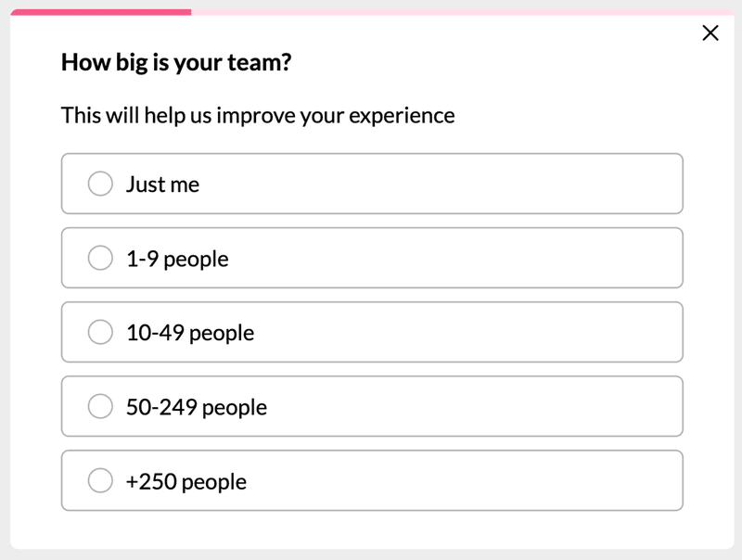
Task: Click the '10-49 people' answer card
Action: [371, 332]
